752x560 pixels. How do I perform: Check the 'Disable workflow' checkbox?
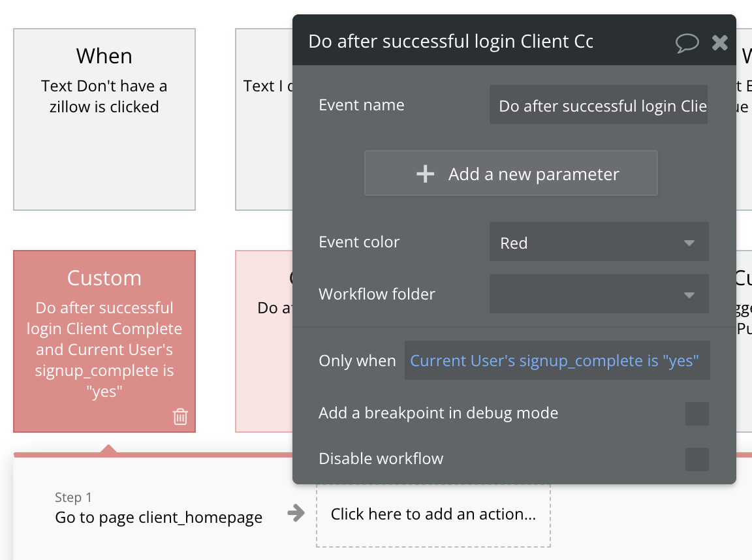pos(697,459)
